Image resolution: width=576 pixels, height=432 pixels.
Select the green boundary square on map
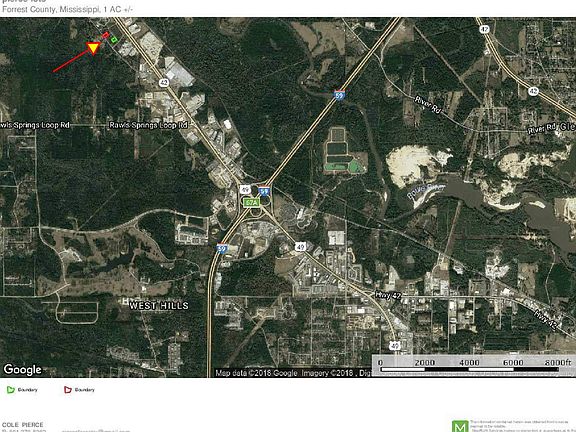coord(114,39)
